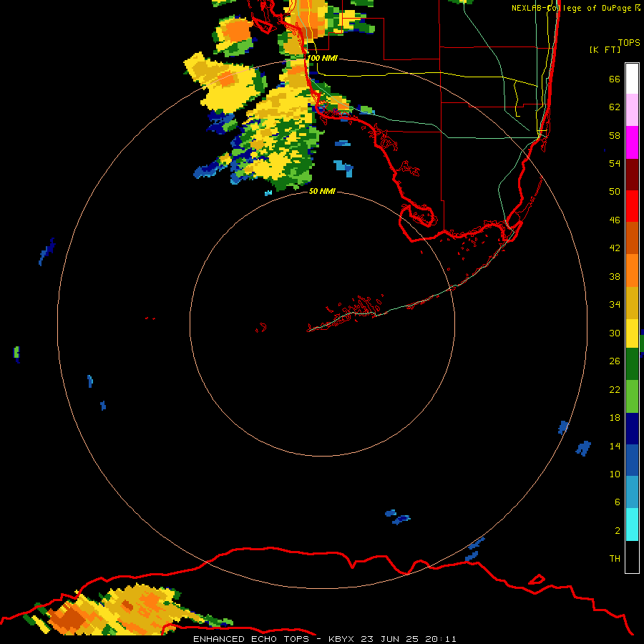Select the magenta swatch in the color scale
Image resolution: width=644 pixels, height=644 pixels.
pos(632,142)
